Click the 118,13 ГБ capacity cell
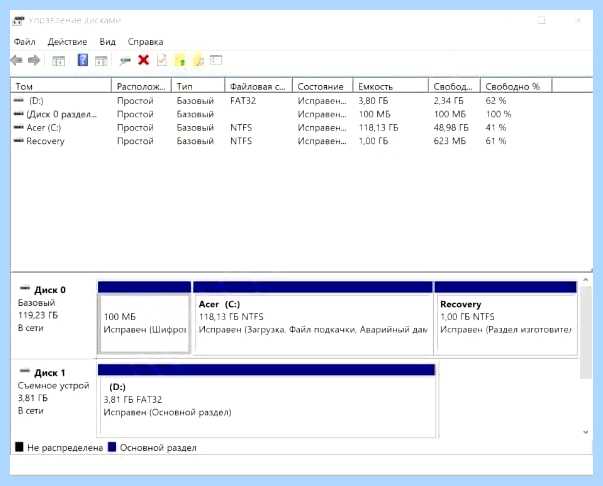This screenshot has height=486, width=603. 378,127
